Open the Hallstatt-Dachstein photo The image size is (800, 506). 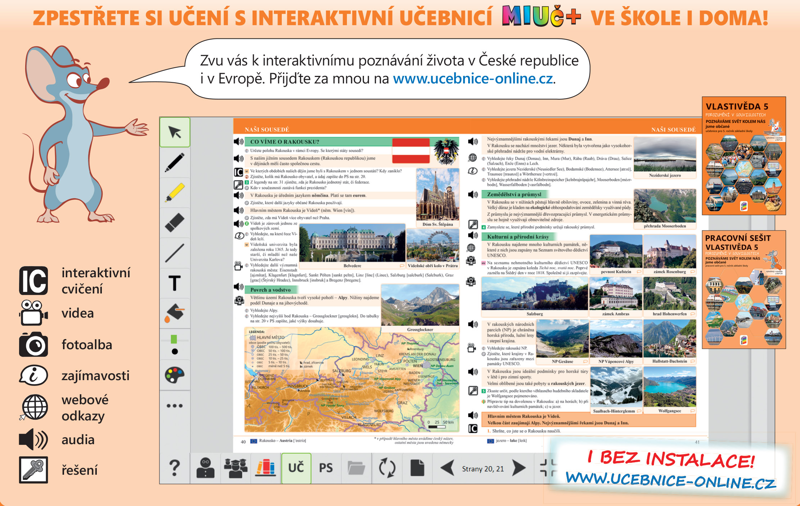[x=669, y=341]
